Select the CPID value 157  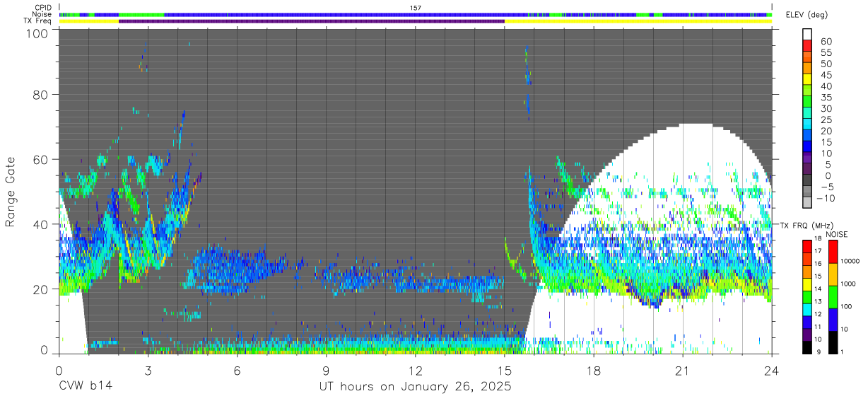pyautogui.click(x=415, y=8)
